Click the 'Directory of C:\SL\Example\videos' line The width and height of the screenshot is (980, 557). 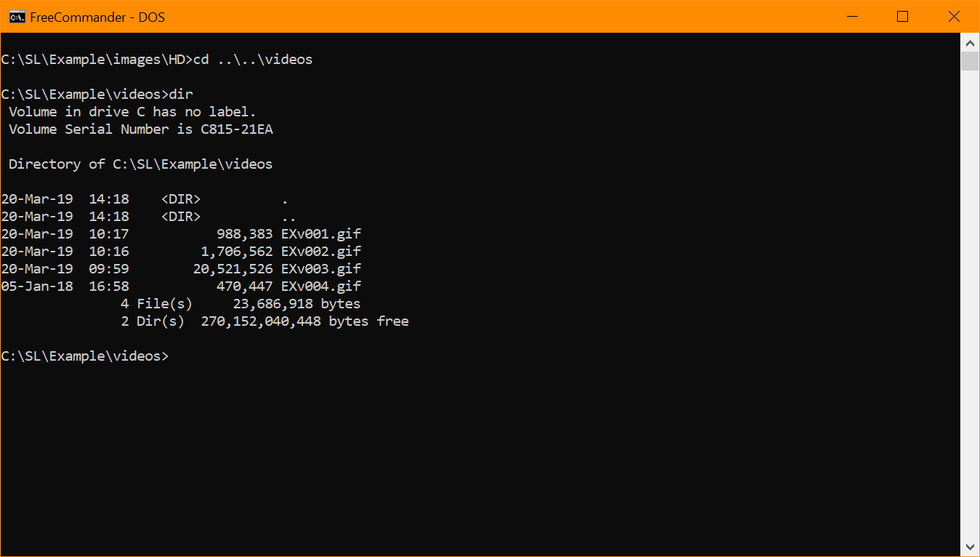[x=140, y=164]
